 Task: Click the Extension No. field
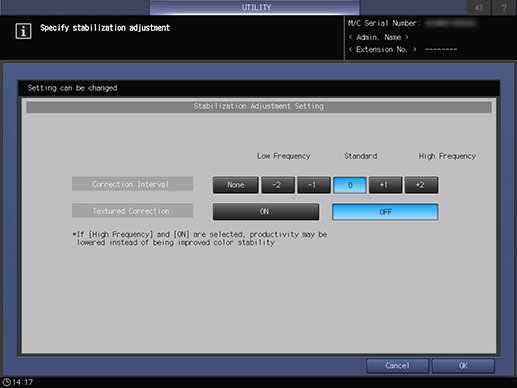pyautogui.click(x=403, y=49)
